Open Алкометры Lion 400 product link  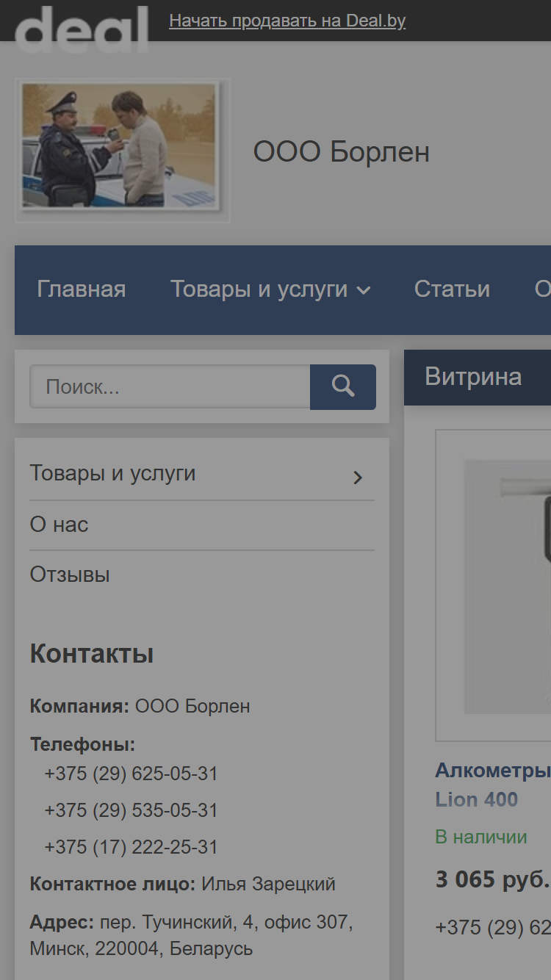point(493,785)
